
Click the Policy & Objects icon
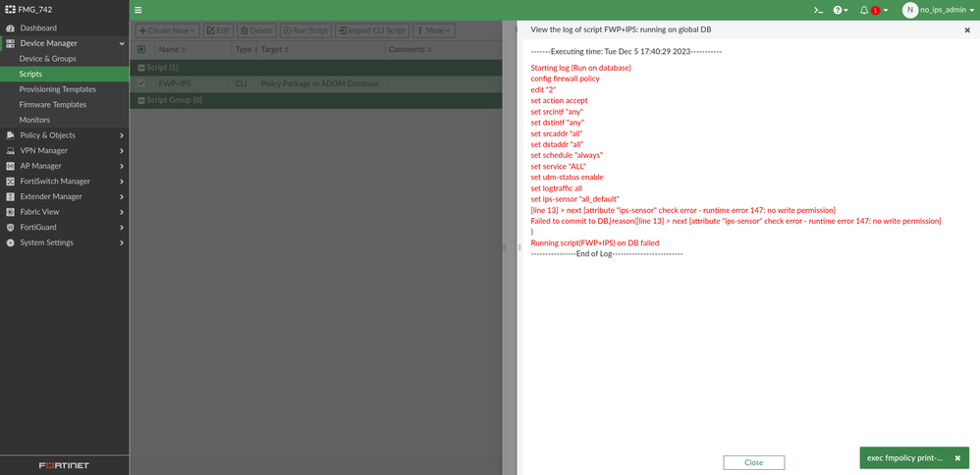click(x=10, y=135)
